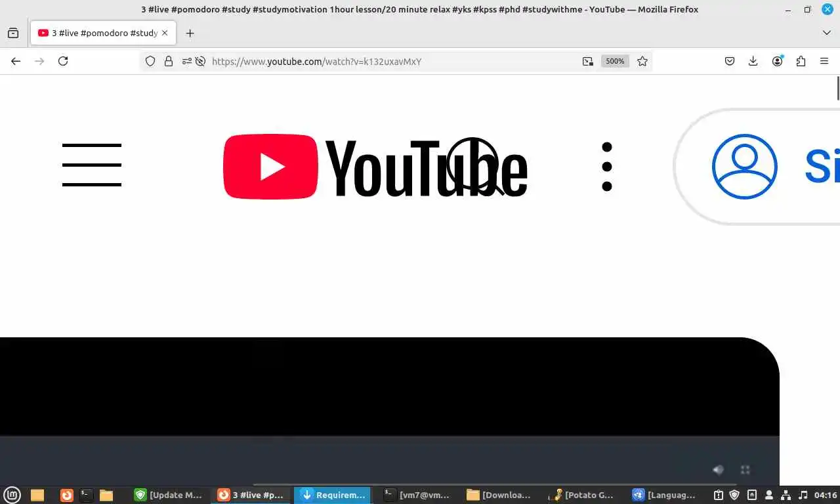Open the Firefox account icon

[x=778, y=61]
